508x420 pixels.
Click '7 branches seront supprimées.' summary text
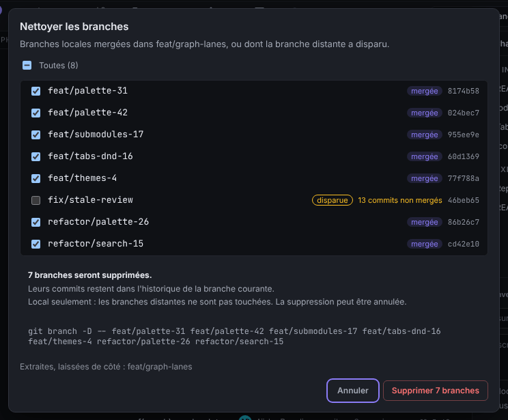[89, 275]
